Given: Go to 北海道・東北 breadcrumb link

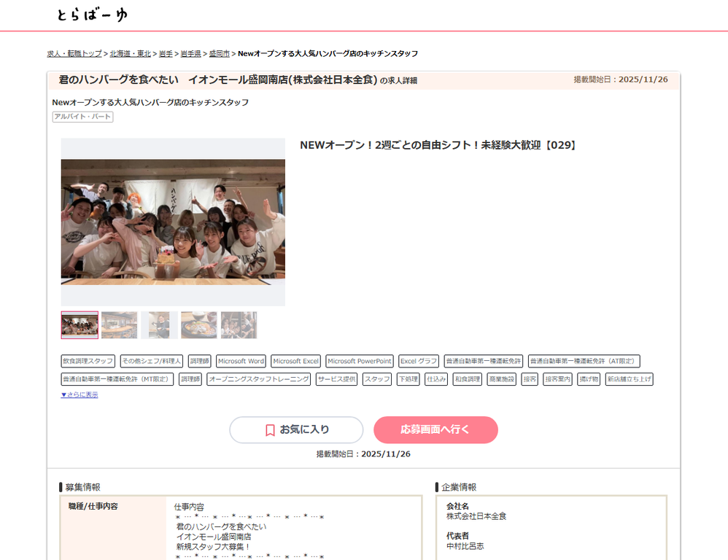Looking at the screenshot, I should point(131,54).
